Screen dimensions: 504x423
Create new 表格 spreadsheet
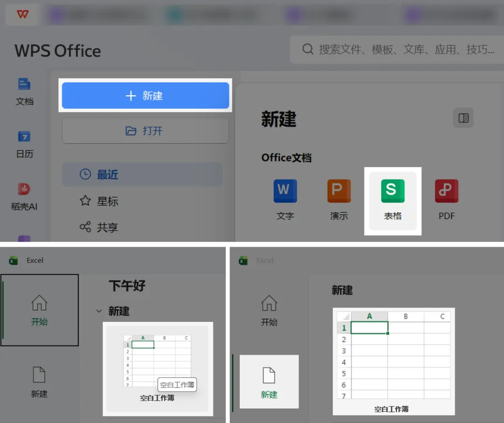point(392,201)
